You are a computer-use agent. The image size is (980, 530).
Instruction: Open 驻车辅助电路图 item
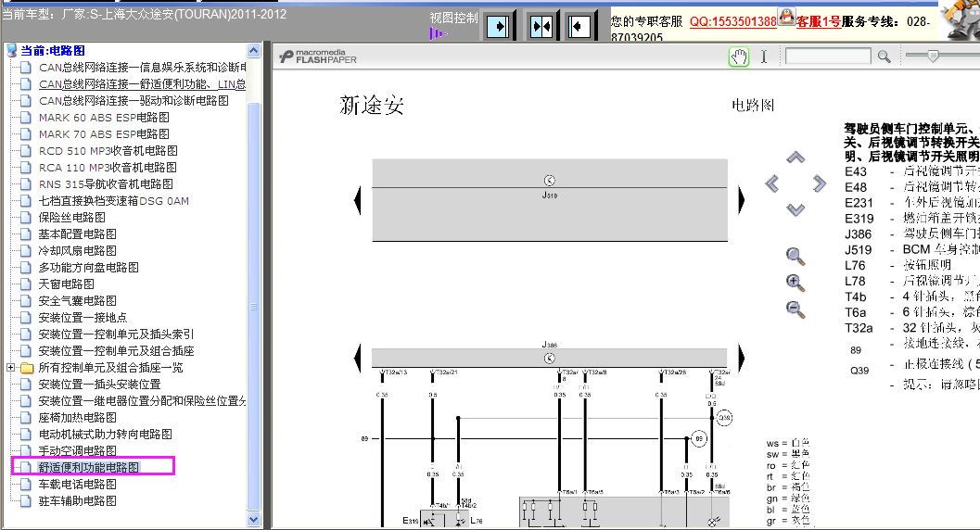point(78,500)
